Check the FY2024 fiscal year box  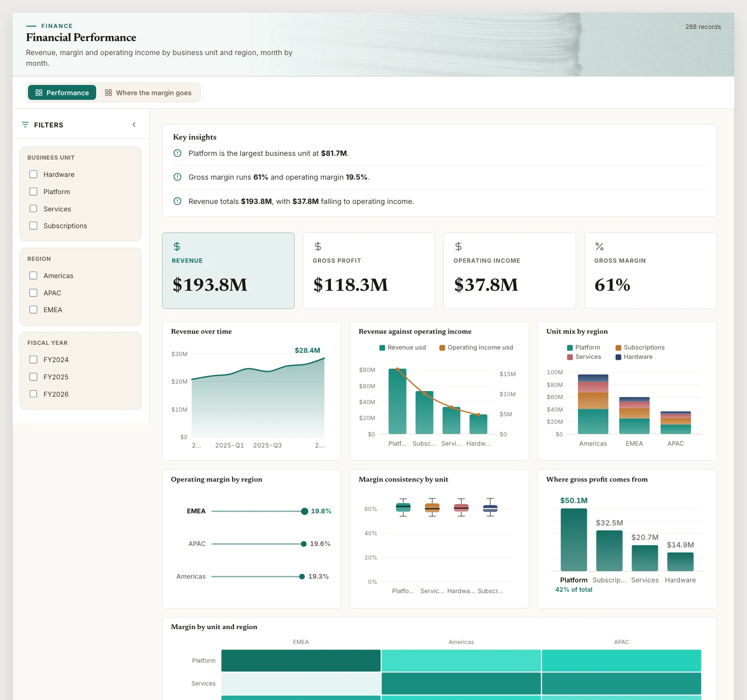(33, 359)
